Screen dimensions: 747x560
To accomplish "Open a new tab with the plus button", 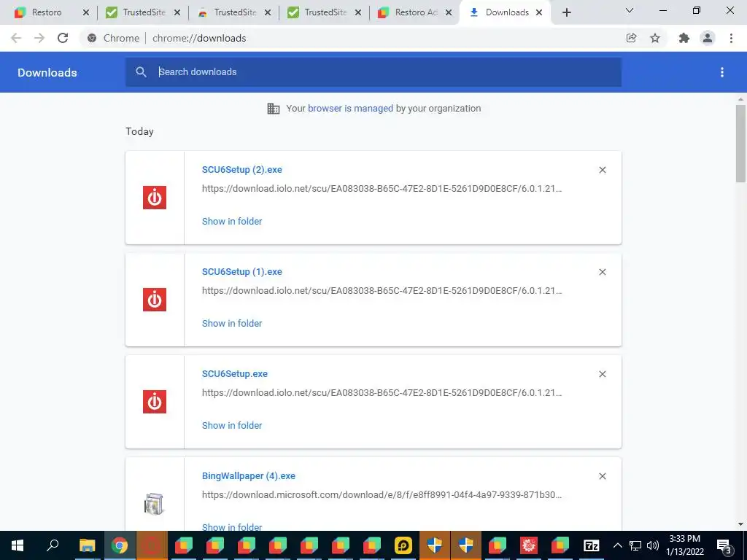I will (566, 12).
